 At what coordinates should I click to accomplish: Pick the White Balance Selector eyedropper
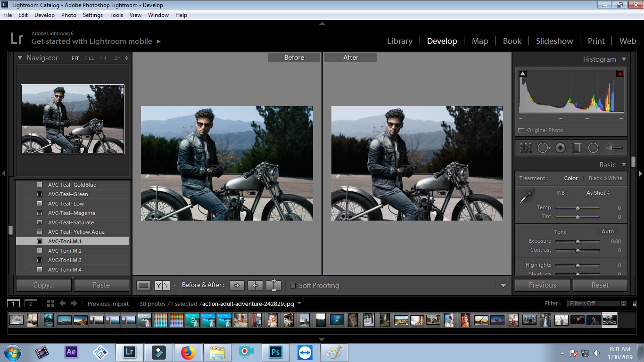pyautogui.click(x=527, y=196)
